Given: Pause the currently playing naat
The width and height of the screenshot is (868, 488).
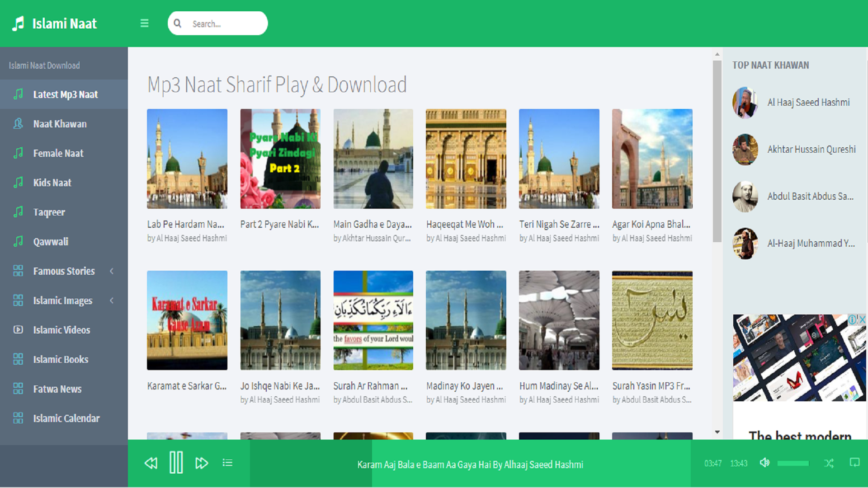Looking at the screenshot, I should (x=176, y=463).
